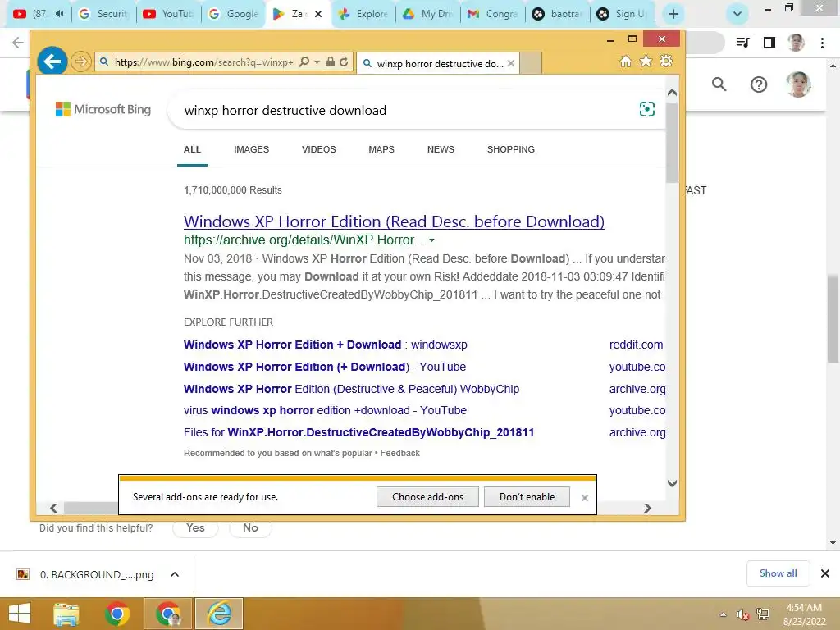The width and height of the screenshot is (840, 630).
Task: Click No for Did you find this helpful
Action: [250, 527]
